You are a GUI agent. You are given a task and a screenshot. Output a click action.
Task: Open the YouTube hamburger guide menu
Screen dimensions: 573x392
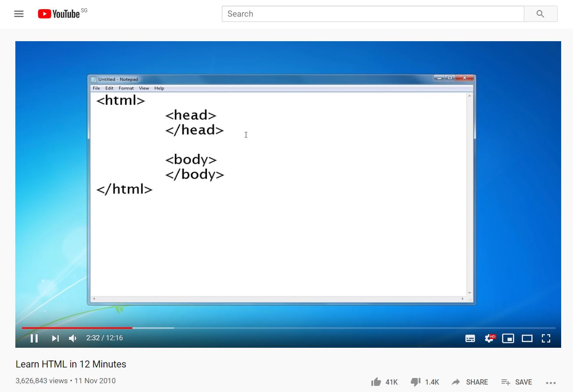[x=19, y=14]
